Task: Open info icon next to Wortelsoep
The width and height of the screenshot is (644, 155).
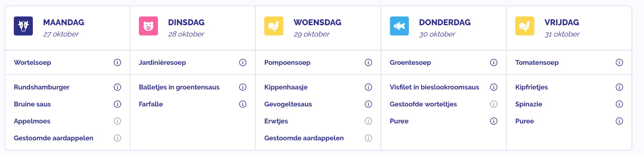Action: point(117,63)
